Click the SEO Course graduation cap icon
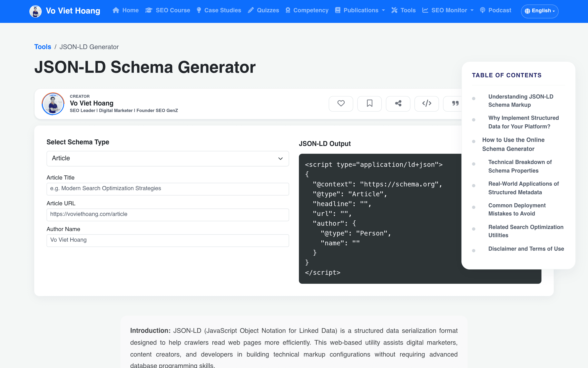 (x=149, y=10)
